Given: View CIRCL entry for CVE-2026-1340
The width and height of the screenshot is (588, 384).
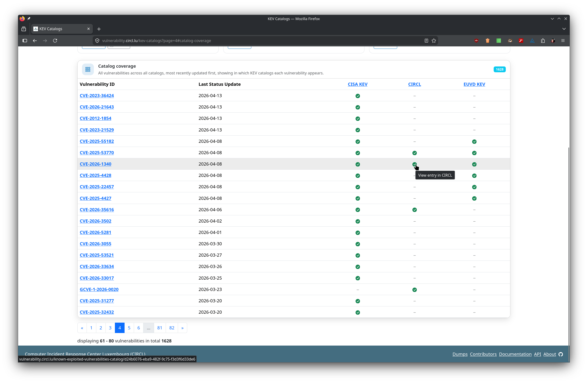Looking at the screenshot, I should tap(414, 164).
